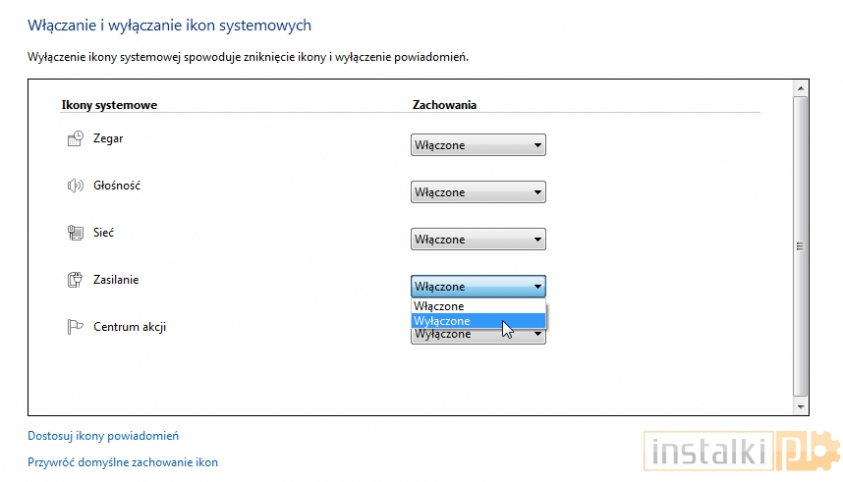Click the Sieć network icon

(74, 233)
